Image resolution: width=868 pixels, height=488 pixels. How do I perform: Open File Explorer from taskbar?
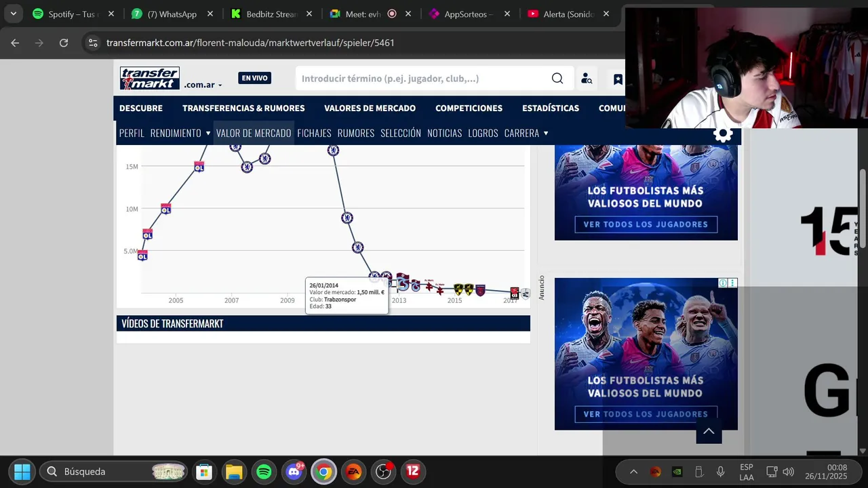(234, 471)
